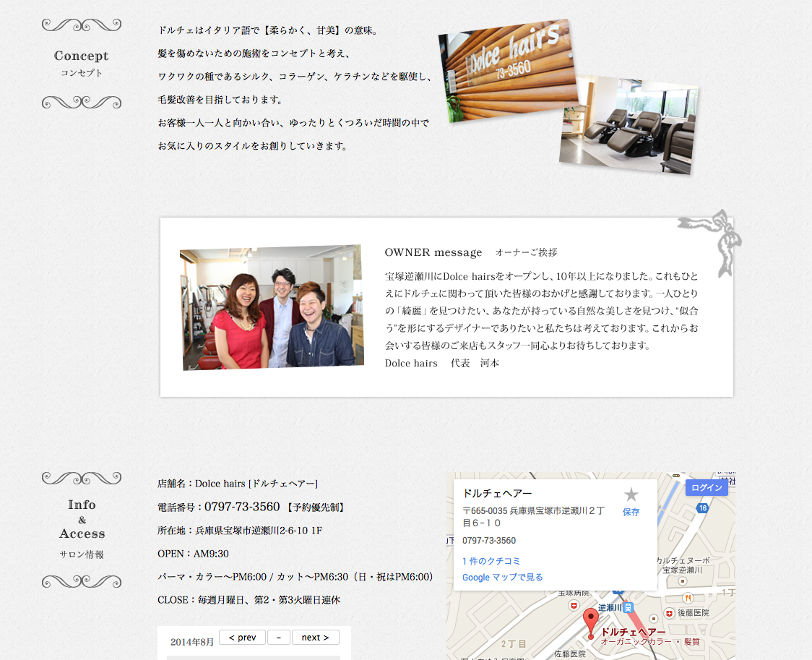The width and height of the screenshot is (812, 660).
Task: Click the サロン情報 subtitle
Action: pyautogui.click(x=82, y=554)
